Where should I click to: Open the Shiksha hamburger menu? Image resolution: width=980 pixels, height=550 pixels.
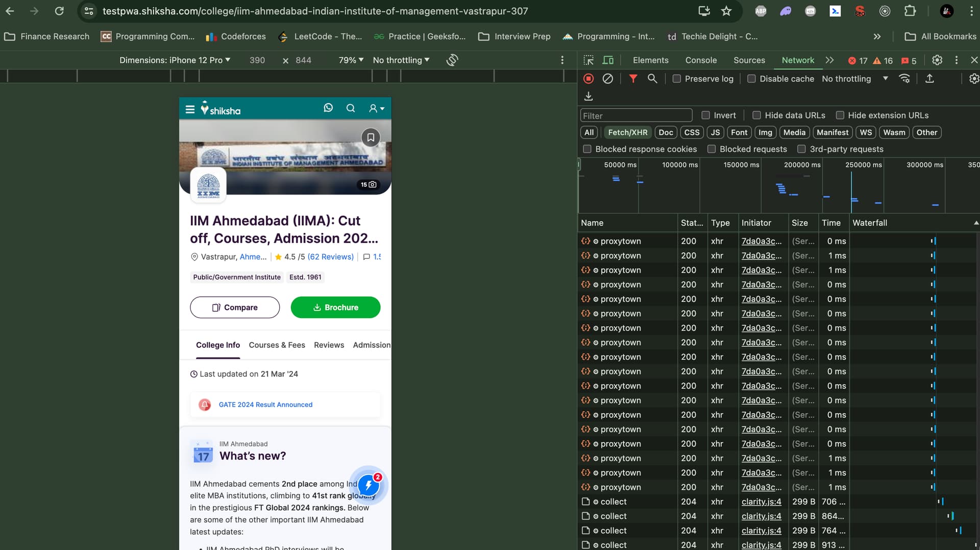pyautogui.click(x=190, y=109)
